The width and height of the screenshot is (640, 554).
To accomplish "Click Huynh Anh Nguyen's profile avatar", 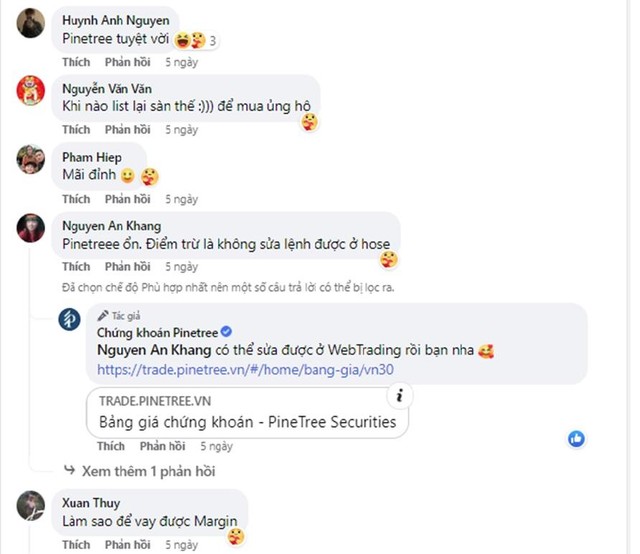I will (31, 22).
